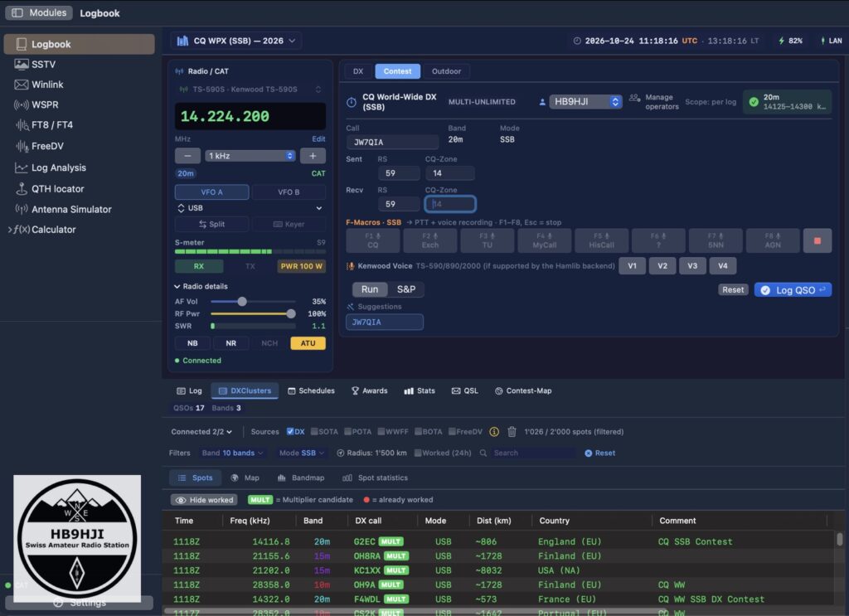Viewport: 849px width, 616px height.
Task: Click the contest timer clock icon
Action: click(352, 102)
